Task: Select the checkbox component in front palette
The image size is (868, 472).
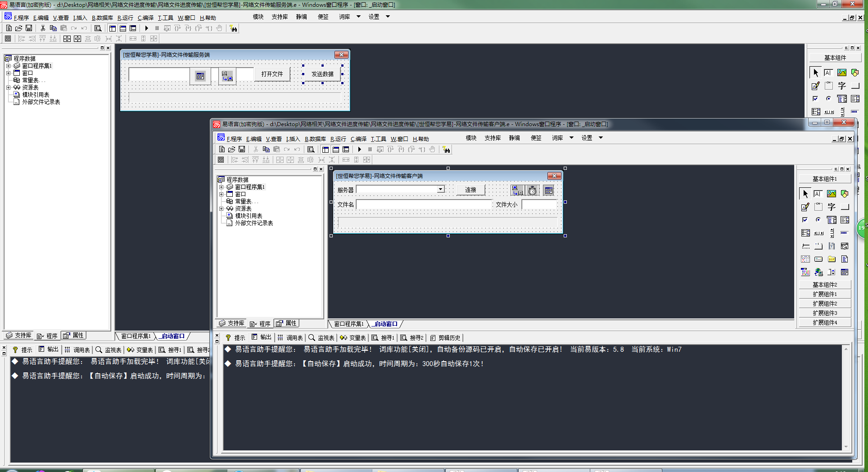Action: pyautogui.click(x=805, y=220)
